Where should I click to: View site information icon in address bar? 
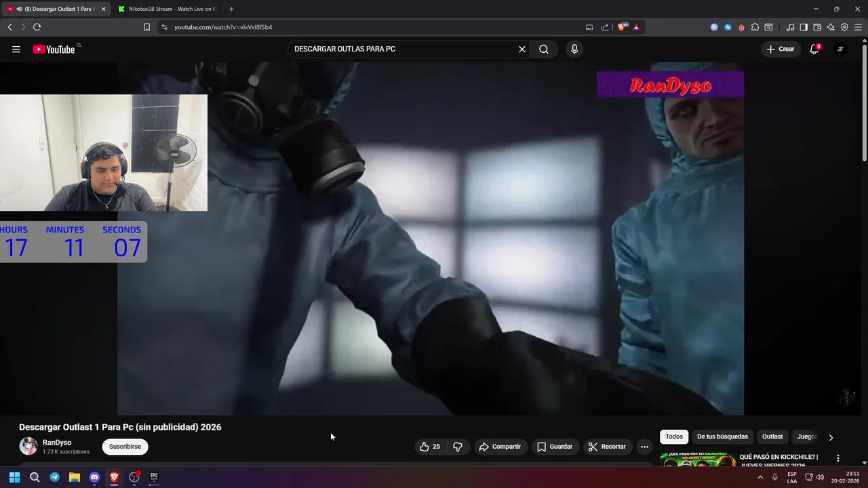(164, 27)
